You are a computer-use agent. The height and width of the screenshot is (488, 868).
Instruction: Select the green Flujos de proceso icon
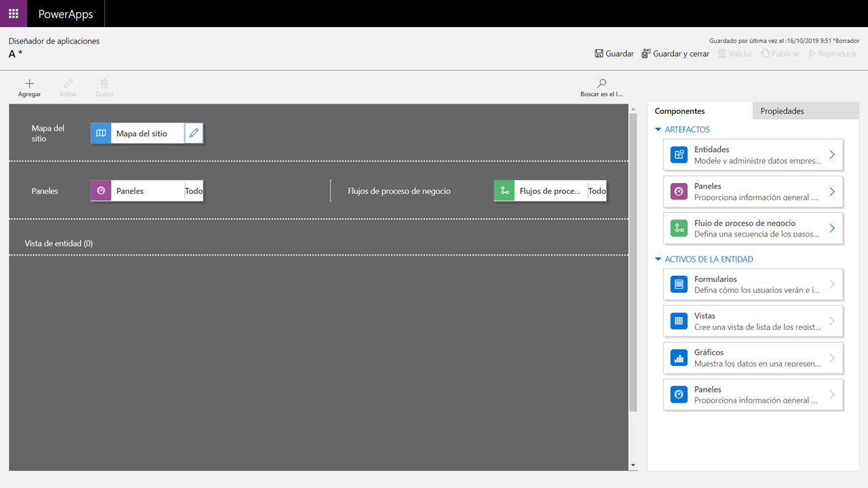(505, 191)
